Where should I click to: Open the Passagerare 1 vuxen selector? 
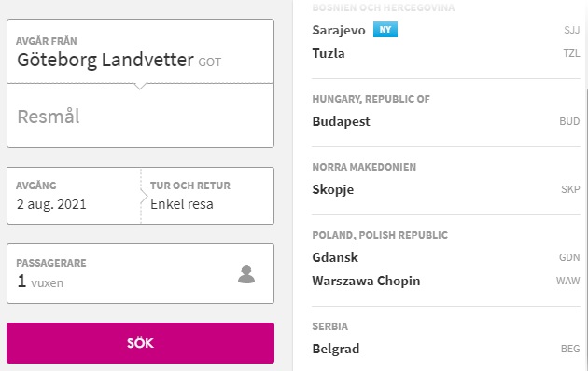point(140,274)
